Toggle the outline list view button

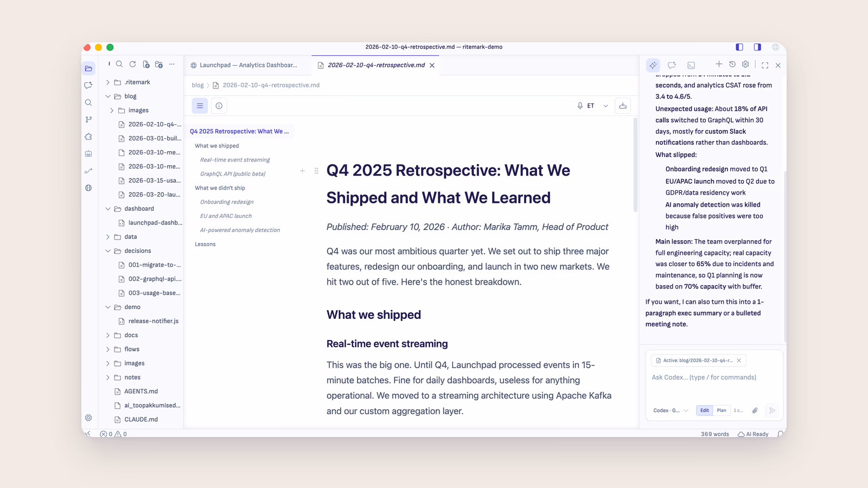pyautogui.click(x=200, y=106)
